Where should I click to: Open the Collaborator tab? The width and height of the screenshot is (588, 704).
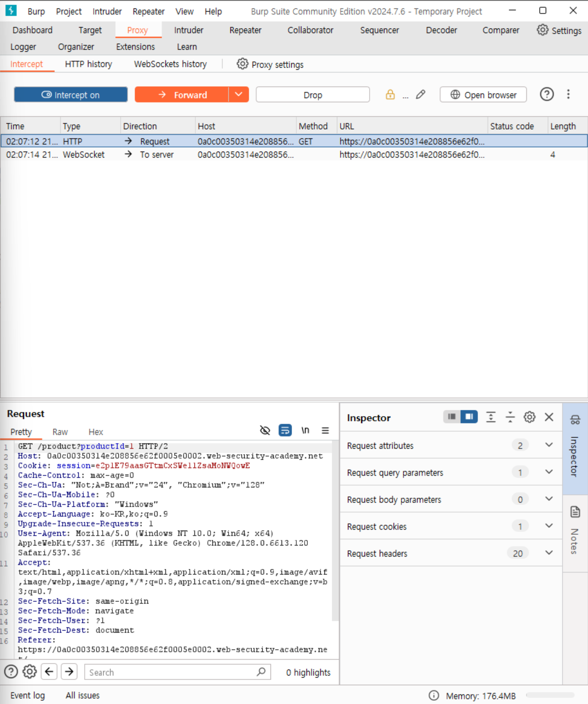[310, 30]
